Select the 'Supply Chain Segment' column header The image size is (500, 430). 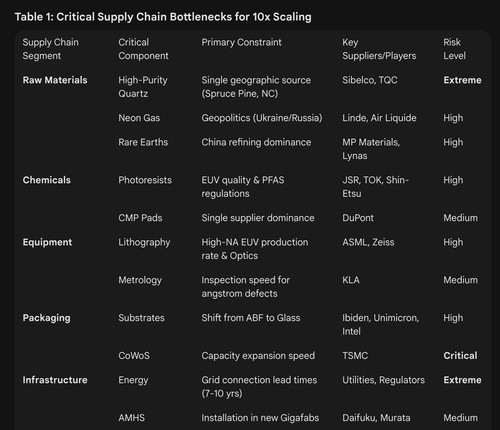51,49
